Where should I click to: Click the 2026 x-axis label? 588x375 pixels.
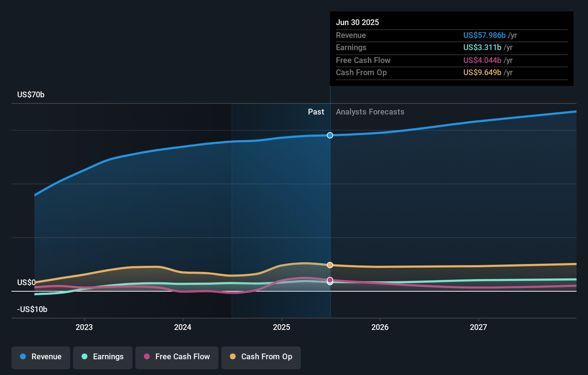(x=380, y=327)
